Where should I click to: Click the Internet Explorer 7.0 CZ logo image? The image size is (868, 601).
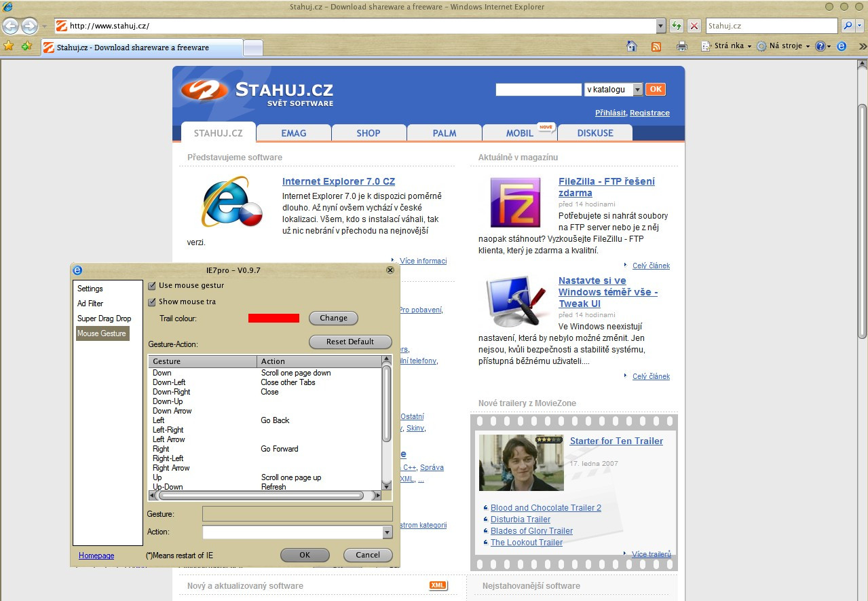coord(231,202)
